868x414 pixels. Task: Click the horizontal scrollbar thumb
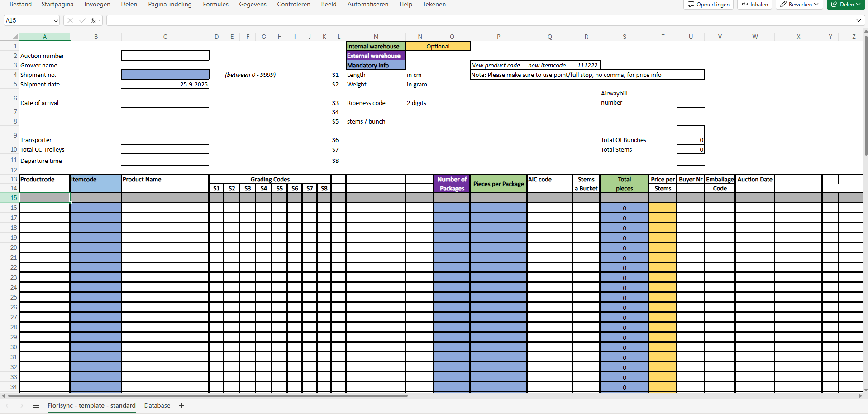(208, 396)
